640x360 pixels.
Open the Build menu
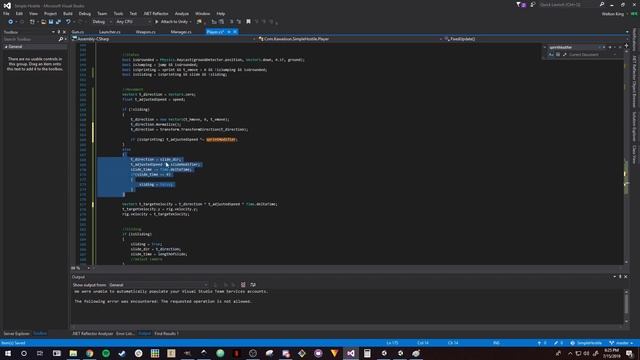[x=68, y=13]
